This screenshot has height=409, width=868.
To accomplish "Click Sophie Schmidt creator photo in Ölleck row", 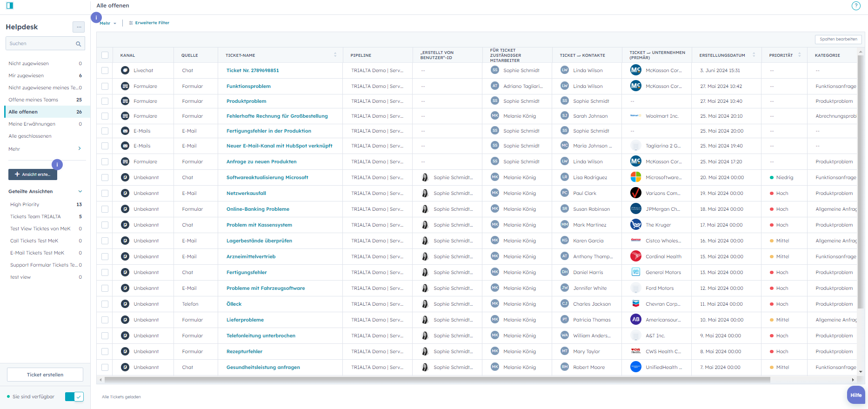I will 425,304.
